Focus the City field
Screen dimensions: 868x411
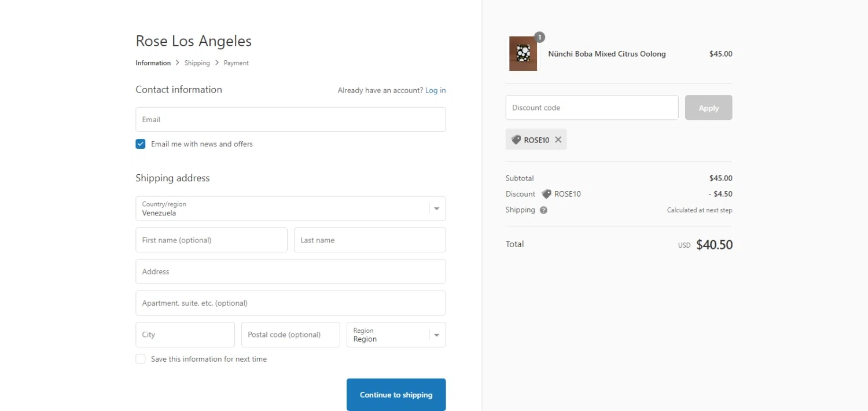click(185, 335)
